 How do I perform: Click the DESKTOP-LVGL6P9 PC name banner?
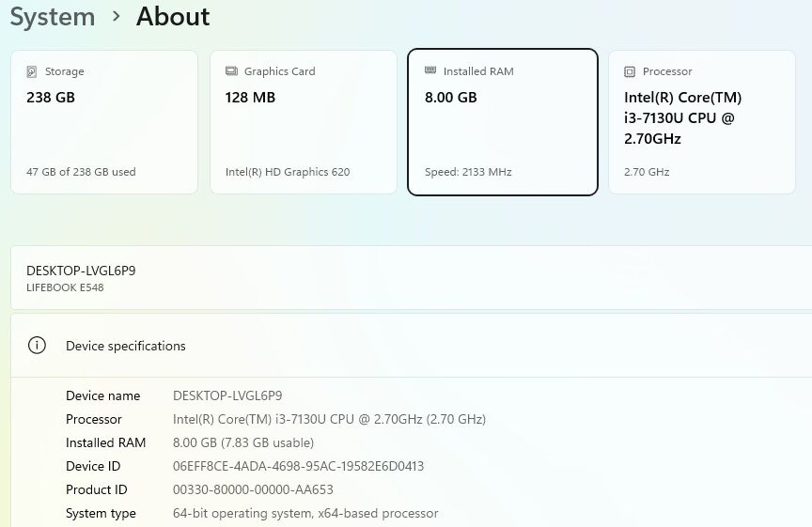point(81,271)
